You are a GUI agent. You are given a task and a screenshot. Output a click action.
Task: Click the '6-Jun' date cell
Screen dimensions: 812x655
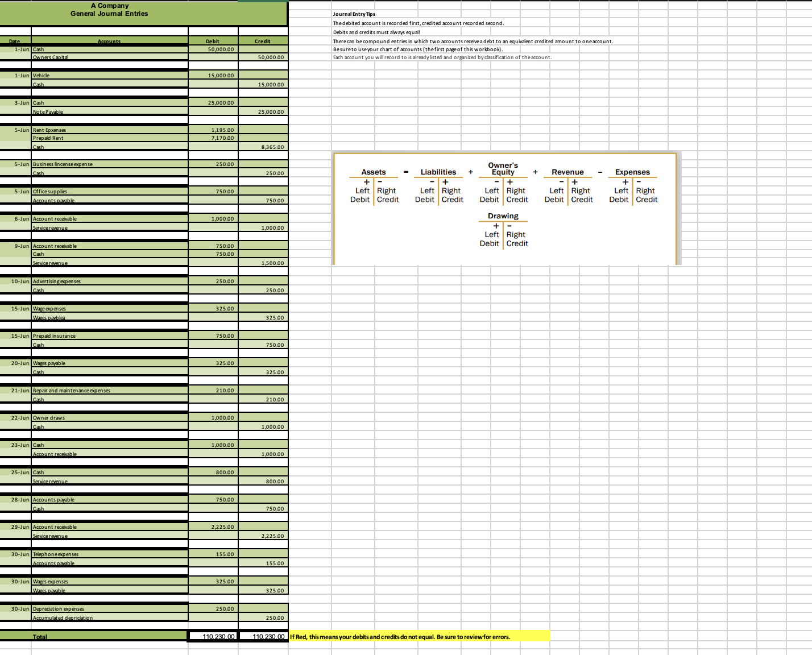pos(15,219)
